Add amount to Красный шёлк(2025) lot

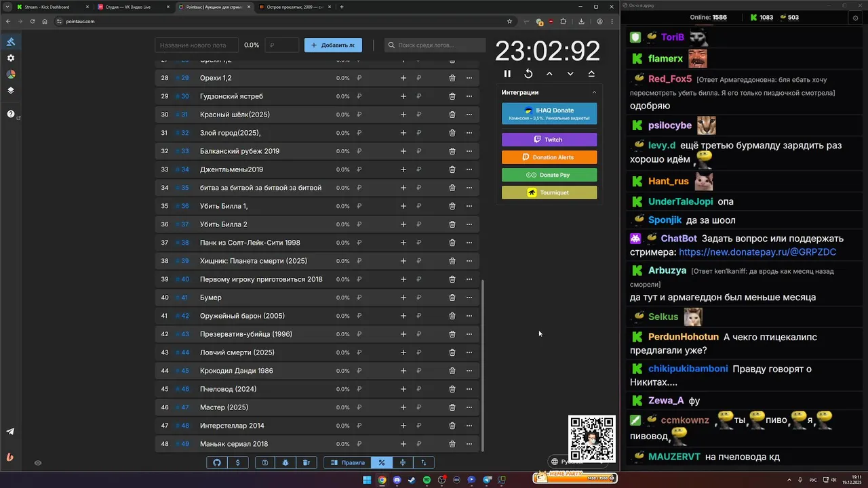(x=403, y=115)
